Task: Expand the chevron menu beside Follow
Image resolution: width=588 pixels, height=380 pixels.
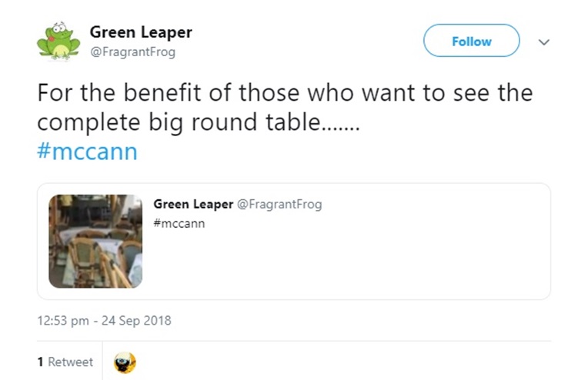Action: 543,42
